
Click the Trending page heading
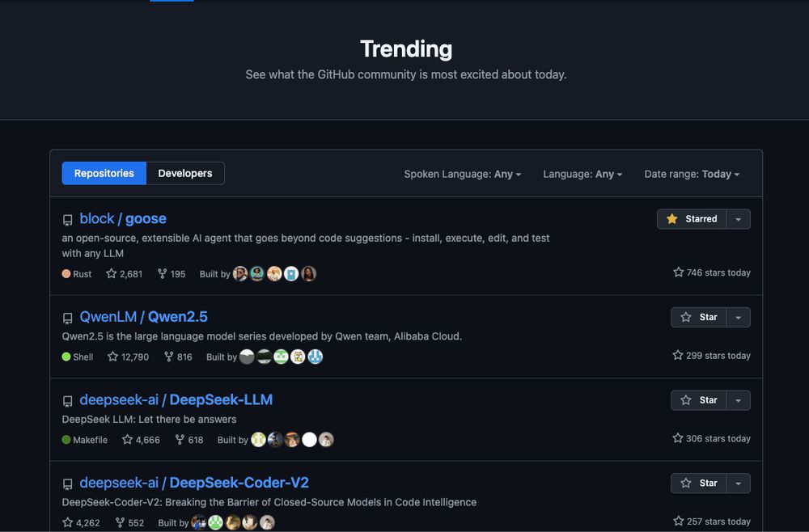pos(406,49)
